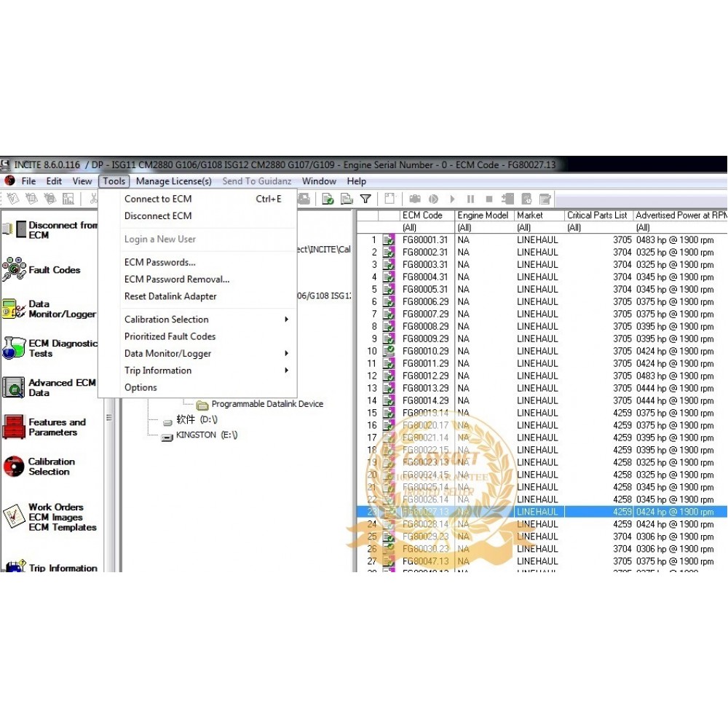This screenshot has width=728, height=728.
Task: Select the FG80005.31 ECM code cell
Action: (x=425, y=289)
